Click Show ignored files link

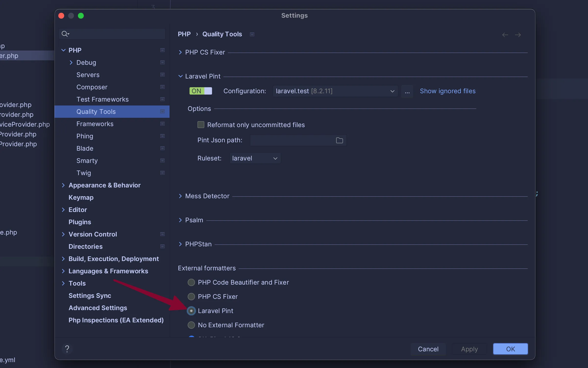coord(448,91)
